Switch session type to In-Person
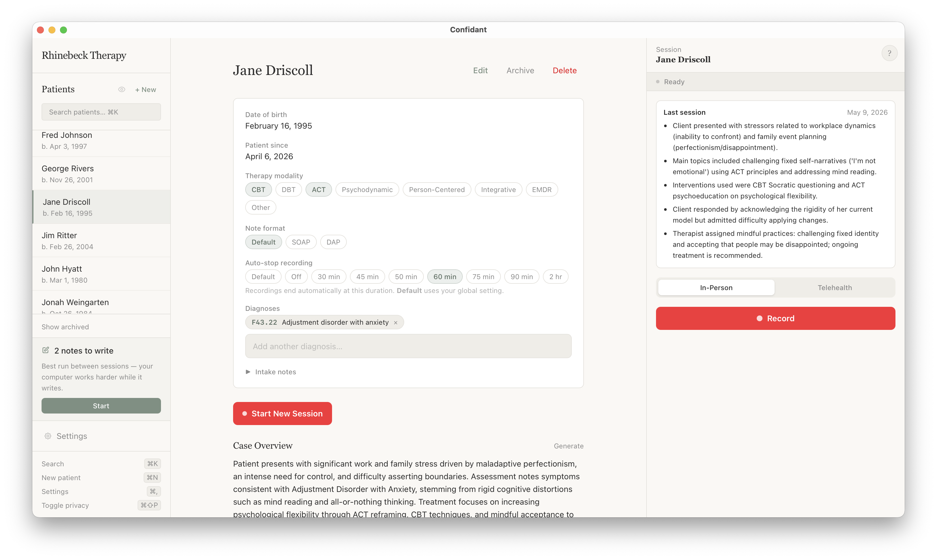The image size is (937, 560). [x=716, y=287]
